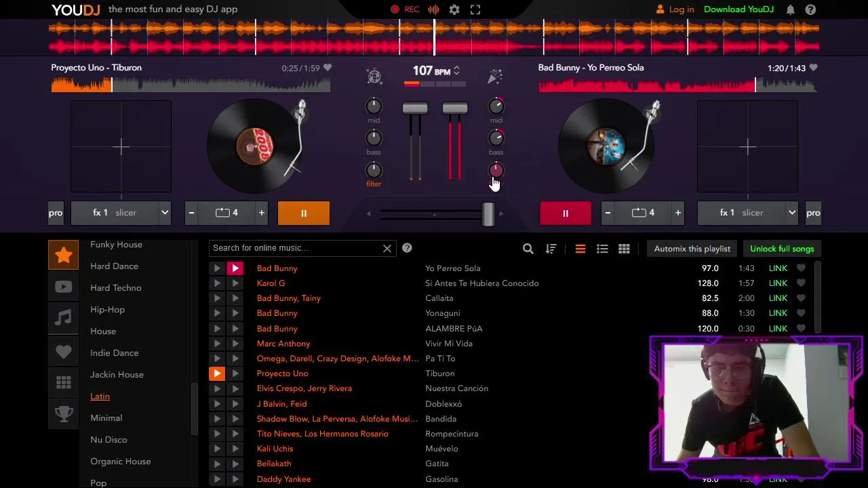868x488 pixels.
Task: Click Unlock full songs button
Action: click(x=782, y=249)
